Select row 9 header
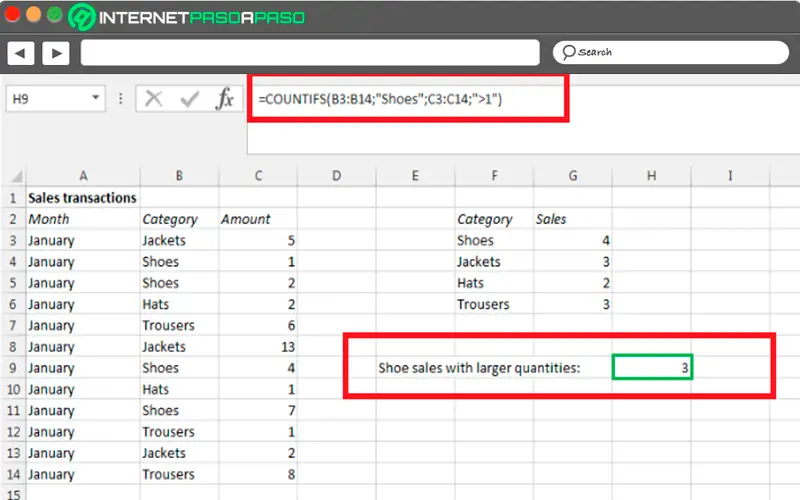 click(13, 368)
